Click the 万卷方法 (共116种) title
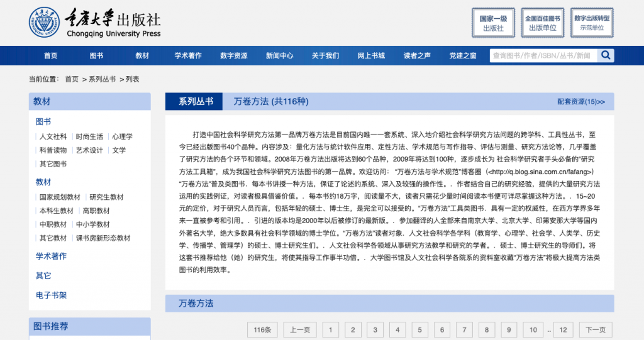Screen dimensions: 644x340 pos(271,101)
